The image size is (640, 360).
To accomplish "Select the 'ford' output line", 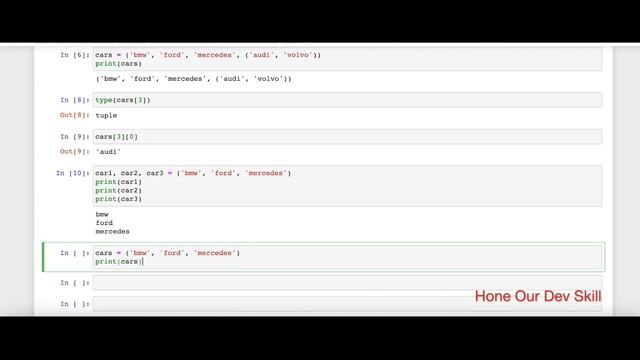I will pyautogui.click(x=104, y=223).
